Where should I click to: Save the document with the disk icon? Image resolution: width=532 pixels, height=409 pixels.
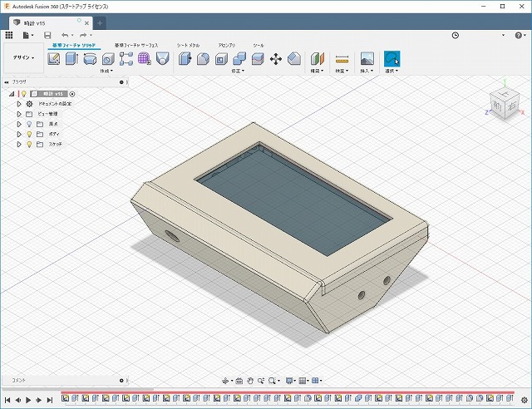click(x=47, y=35)
